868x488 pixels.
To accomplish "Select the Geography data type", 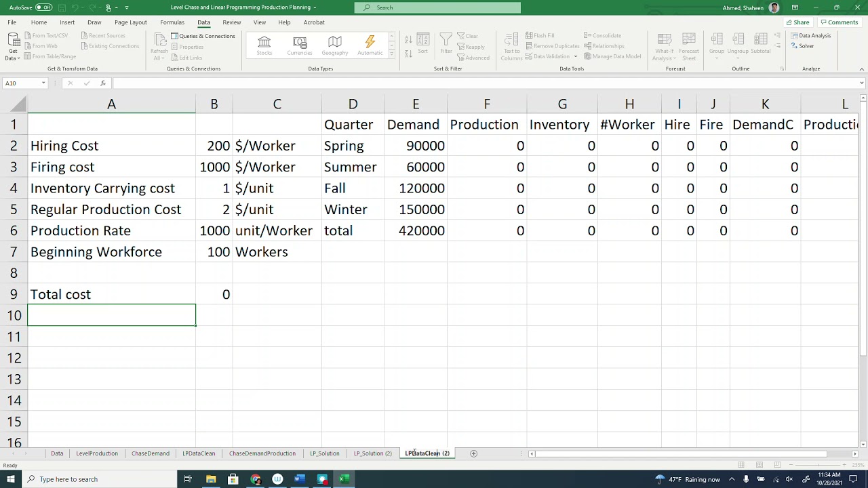I will (335, 46).
